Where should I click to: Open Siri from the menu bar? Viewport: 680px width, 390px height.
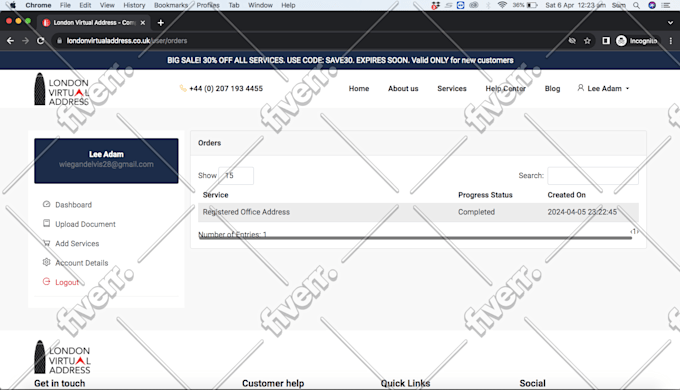(652, 5)
